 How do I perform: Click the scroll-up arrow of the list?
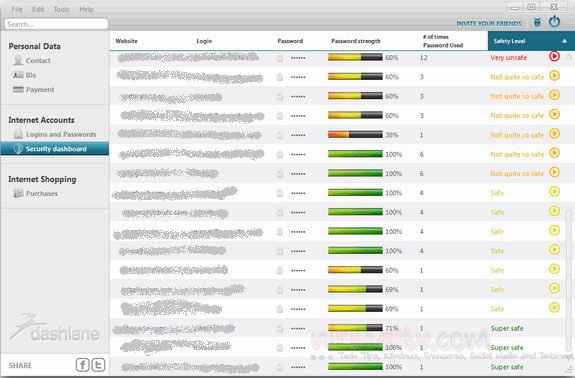pyautogui.click(x=568, y=56)
